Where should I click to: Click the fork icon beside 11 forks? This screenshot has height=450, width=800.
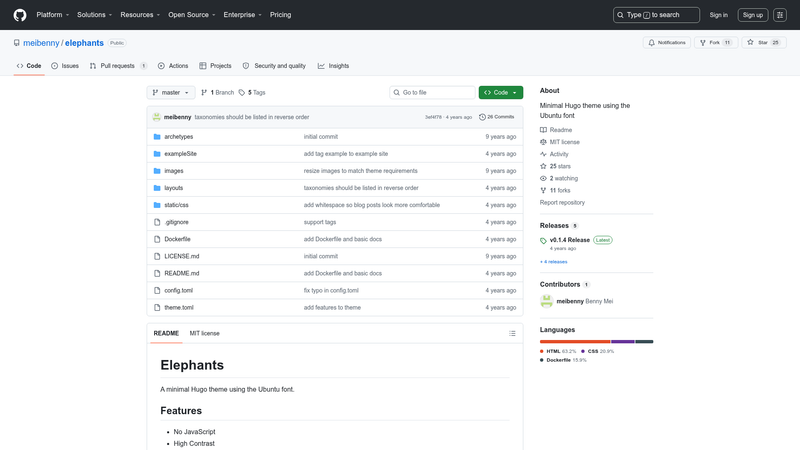[x=543, y=190]
